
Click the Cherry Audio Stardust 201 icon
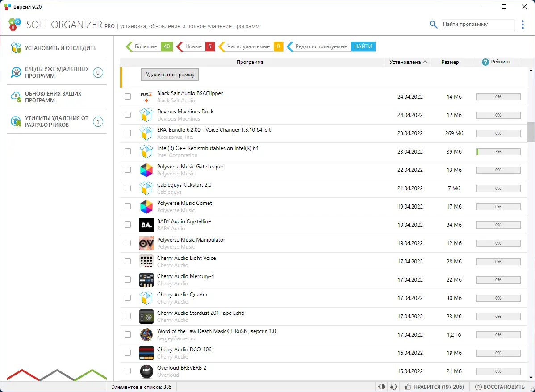(x=146, y=317)
